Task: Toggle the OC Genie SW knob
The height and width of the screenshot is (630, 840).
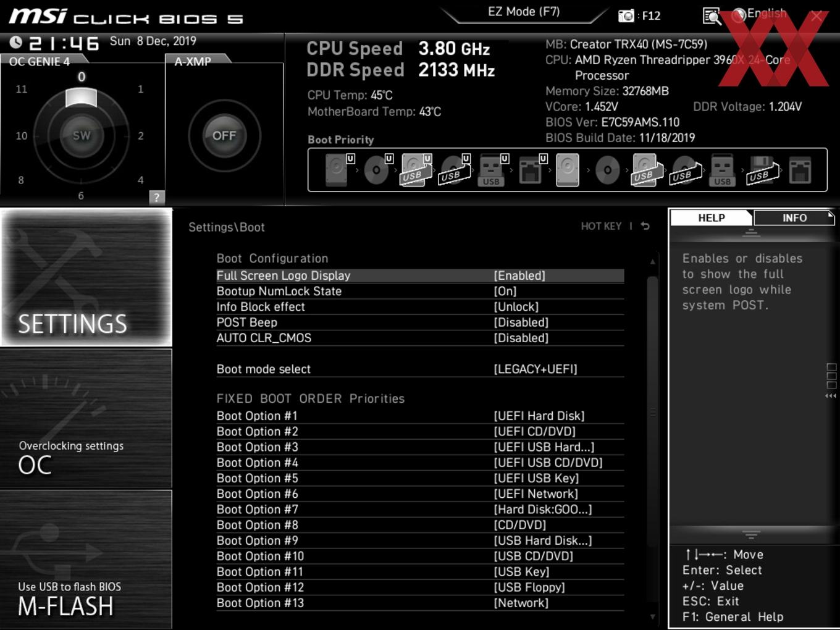Action: point(81,135)
